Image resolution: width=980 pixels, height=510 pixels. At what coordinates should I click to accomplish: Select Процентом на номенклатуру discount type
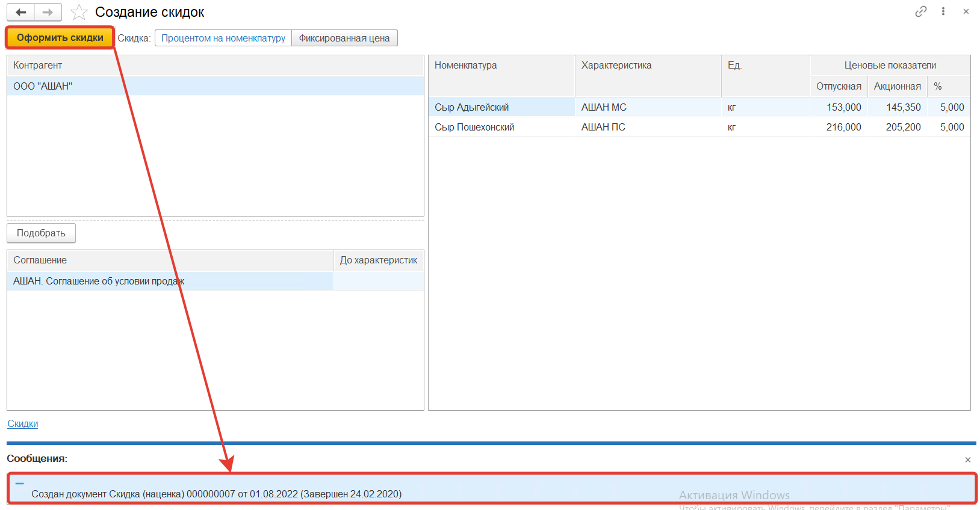(223, 38)
